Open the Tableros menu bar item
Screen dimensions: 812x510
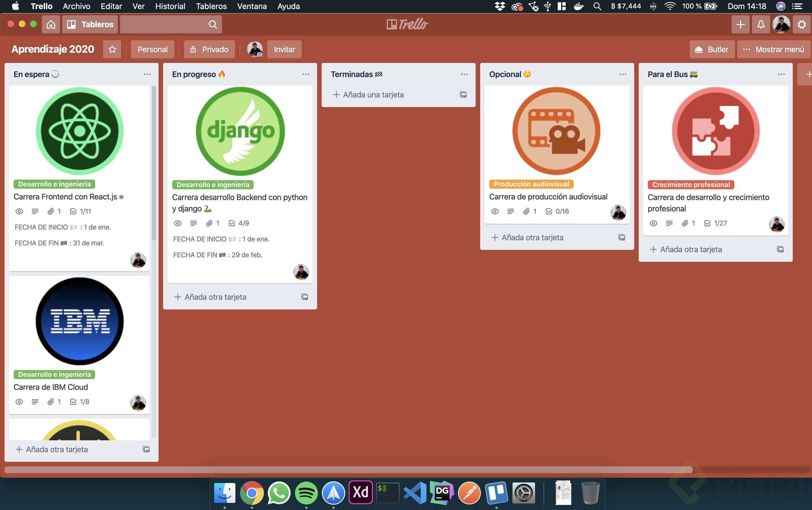tap(211, 6)
